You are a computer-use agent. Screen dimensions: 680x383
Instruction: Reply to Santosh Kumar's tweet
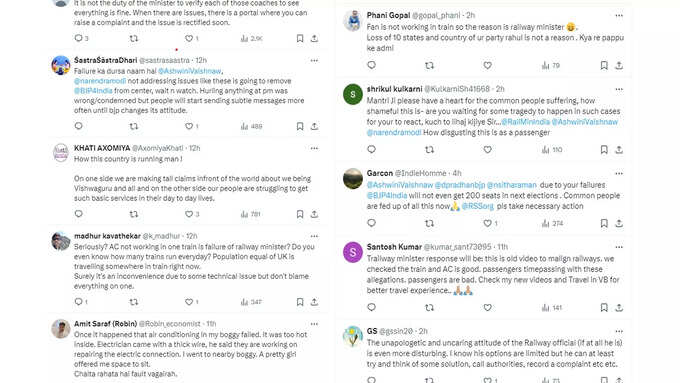pyautogui.click(x=372, y=307)
